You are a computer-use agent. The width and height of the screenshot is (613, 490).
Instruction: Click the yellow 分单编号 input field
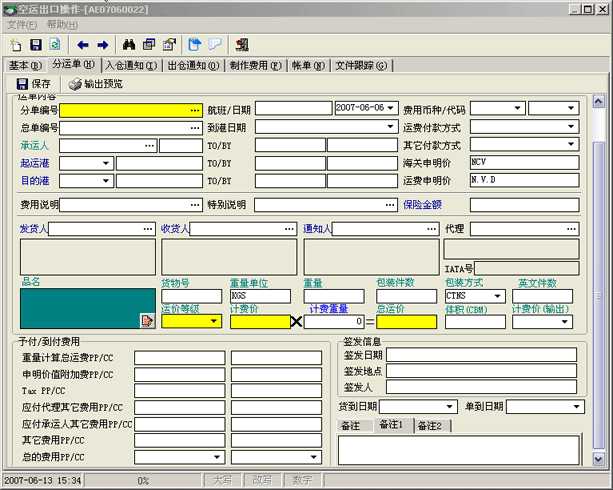tap(131, 111)
